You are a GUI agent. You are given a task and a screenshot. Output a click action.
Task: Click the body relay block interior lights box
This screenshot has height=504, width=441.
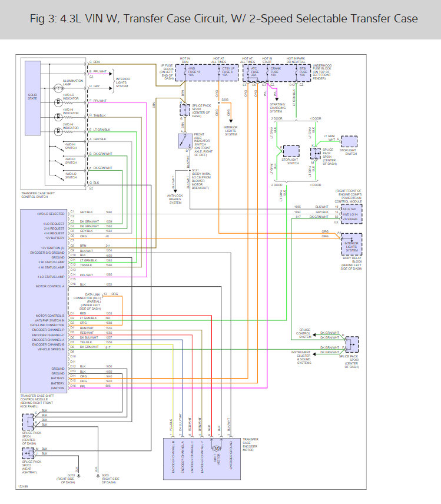point(352,244)
